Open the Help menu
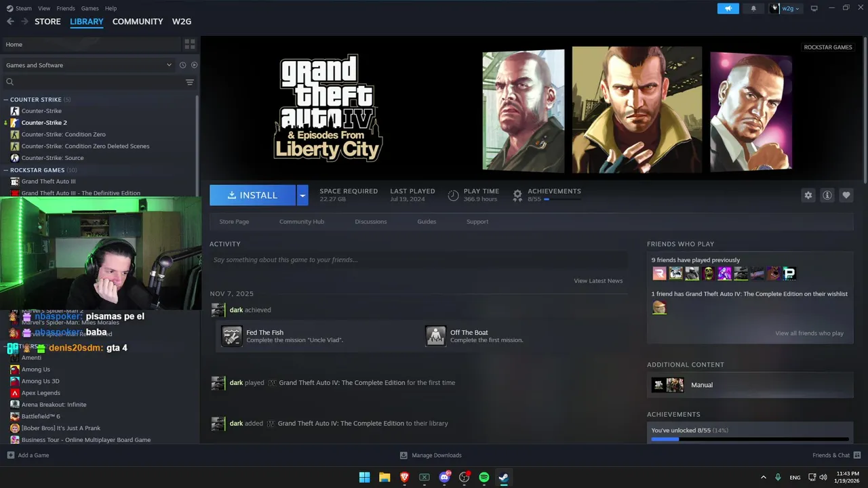The width and height of the screenshot is (868, 488). pos(111,8)
